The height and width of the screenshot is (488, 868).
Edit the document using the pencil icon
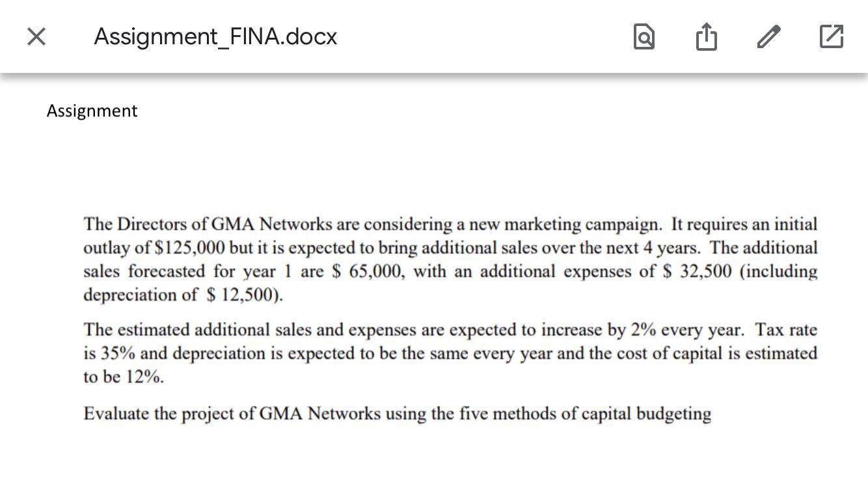tap(768, 37)
